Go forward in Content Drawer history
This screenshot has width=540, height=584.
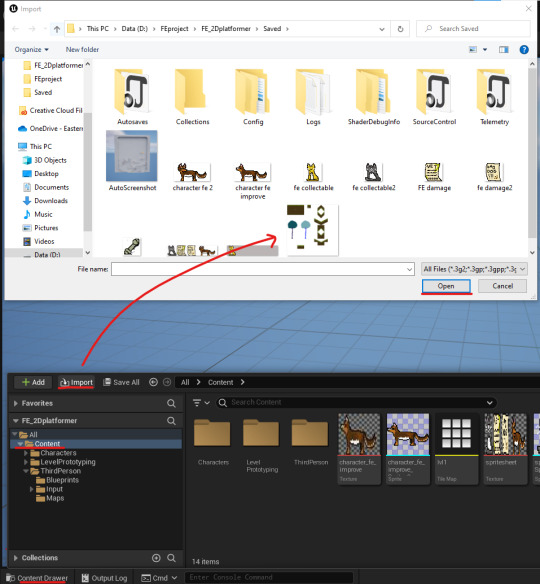(167, 382)
